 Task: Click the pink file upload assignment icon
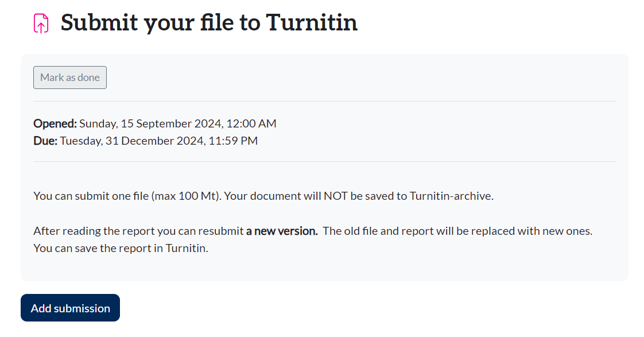[x=41, y=24]
